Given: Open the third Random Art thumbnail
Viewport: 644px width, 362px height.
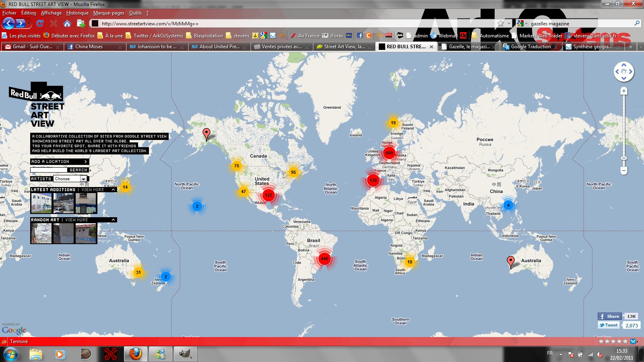Looking at the screenshot, I should 86,233.
